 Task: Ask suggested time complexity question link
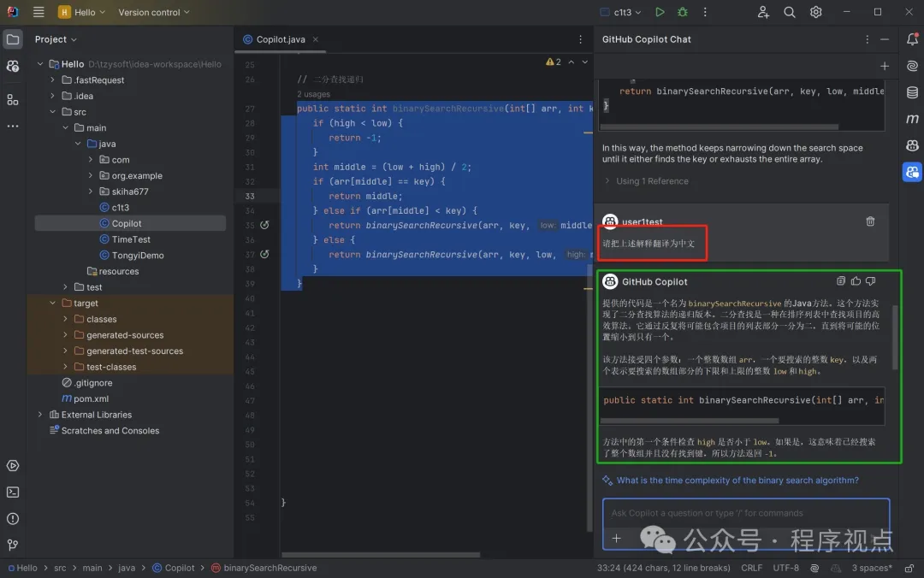pyautogui.click(x=737, y=481)
